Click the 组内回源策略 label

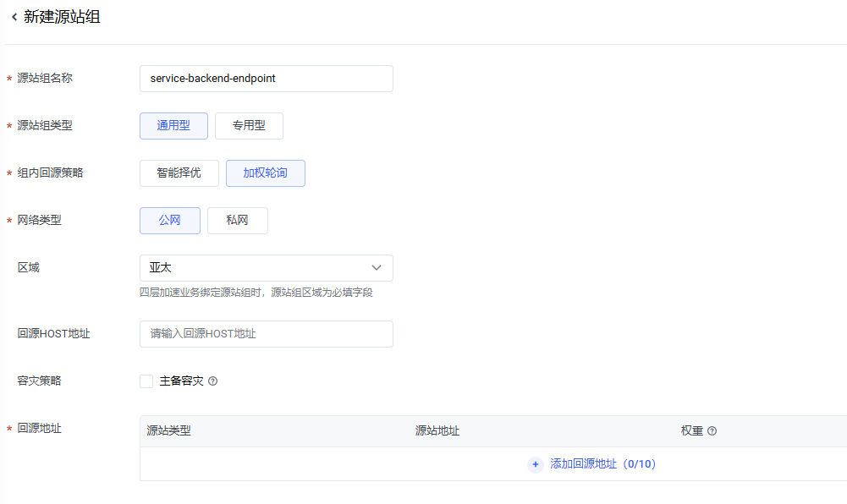(x=50, y=173)
